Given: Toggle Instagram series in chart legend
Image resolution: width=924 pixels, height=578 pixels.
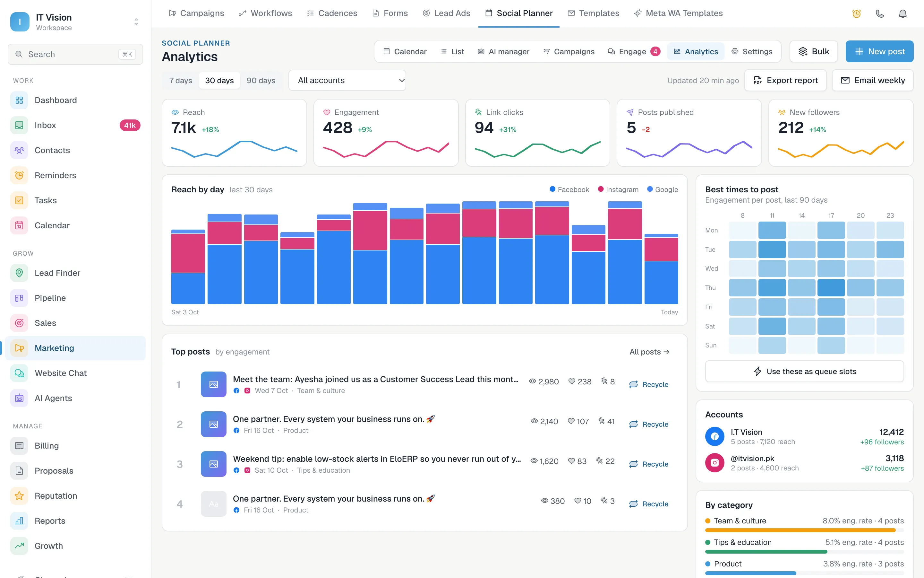Looking at the screenshot, I should pos(618,189).
